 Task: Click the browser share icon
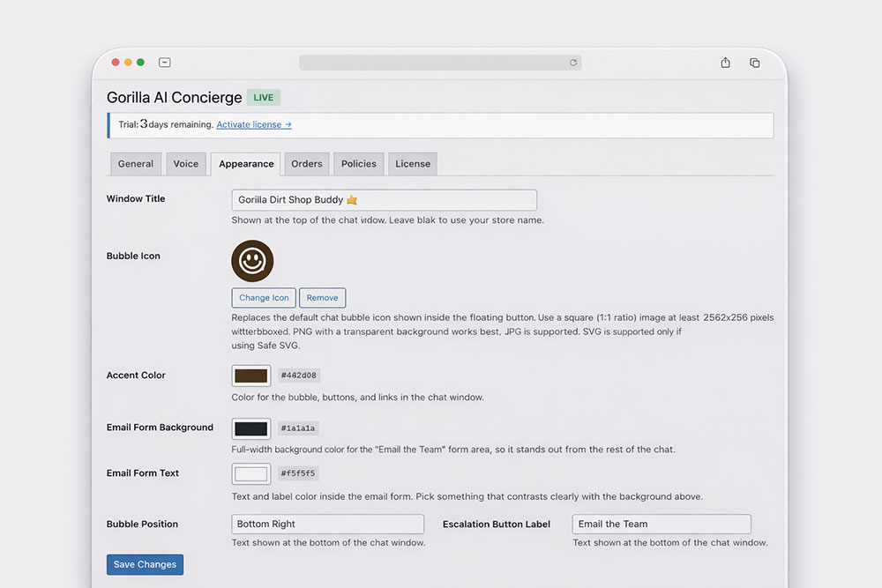point(725,63)
